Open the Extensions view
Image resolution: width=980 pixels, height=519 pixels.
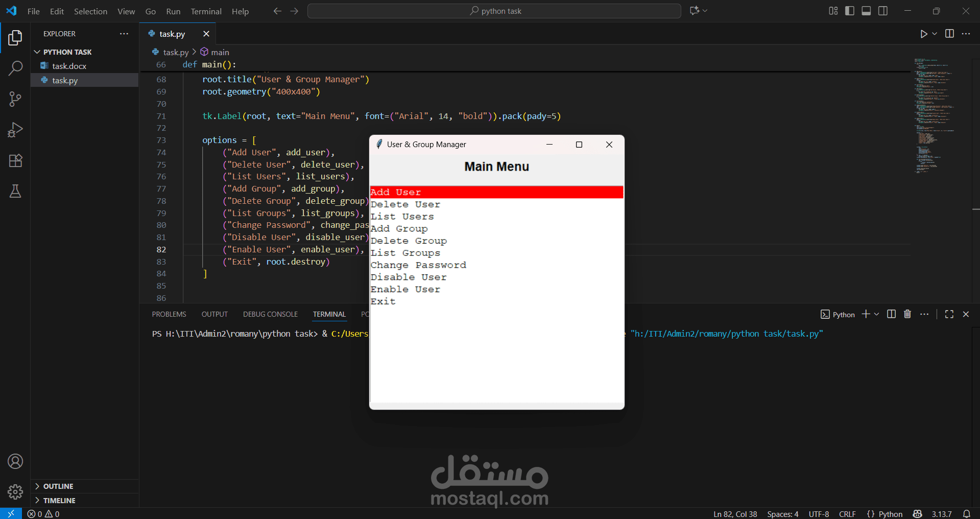click(15, 160)
